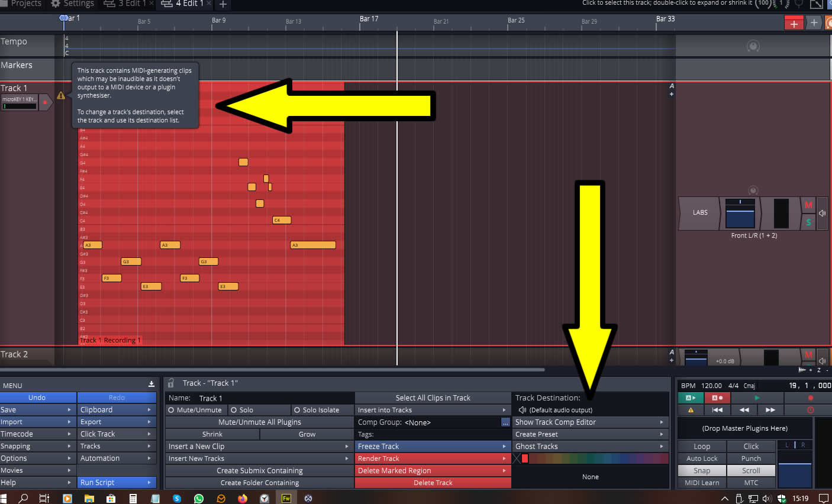Viewport: 832px width, 504px height.
Task: Expand the Show Track Comp Editor arrow
Action: 662,422
